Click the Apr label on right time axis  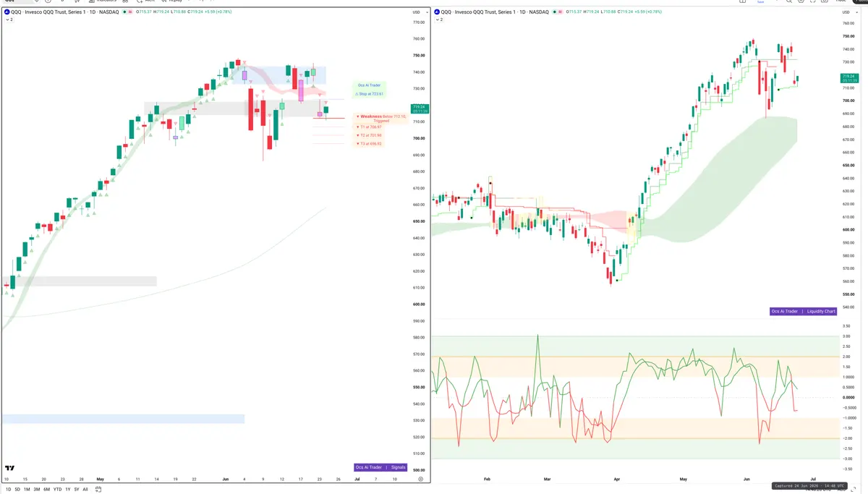click(x=616, y=479)
